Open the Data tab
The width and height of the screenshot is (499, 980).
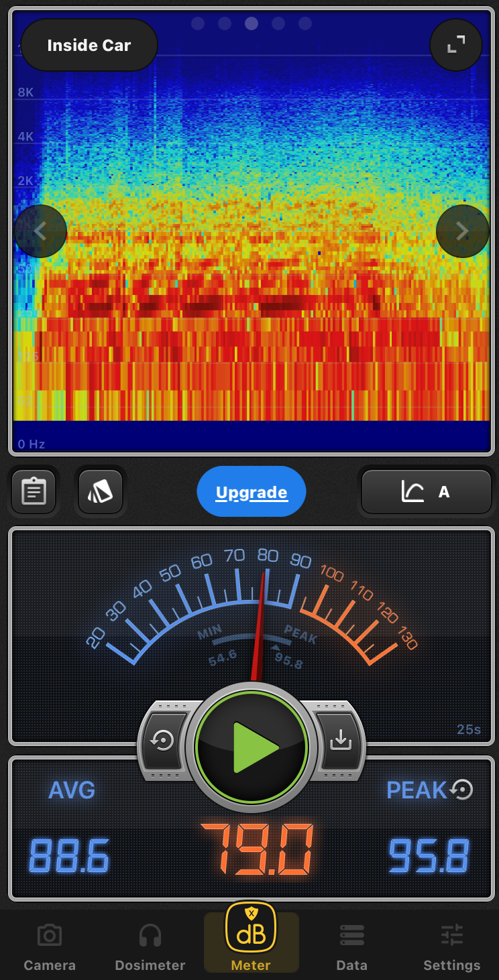coord(351,946)
